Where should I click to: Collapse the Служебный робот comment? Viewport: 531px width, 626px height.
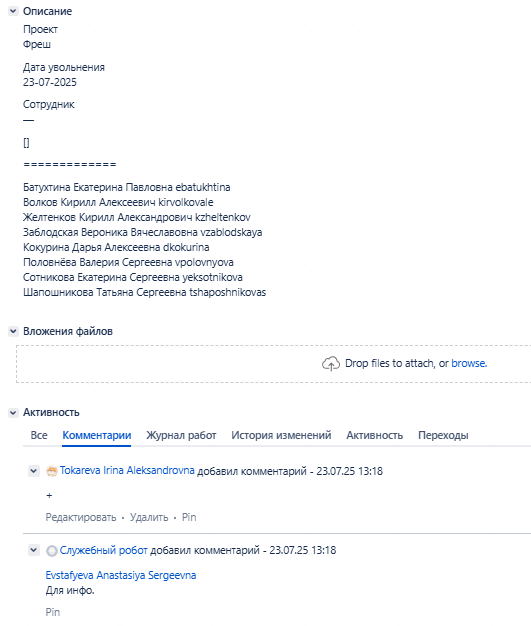point(34,550)
